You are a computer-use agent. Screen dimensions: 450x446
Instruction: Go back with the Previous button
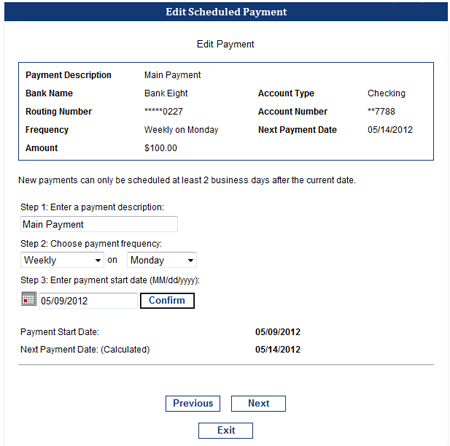click(x=193, y=403)
